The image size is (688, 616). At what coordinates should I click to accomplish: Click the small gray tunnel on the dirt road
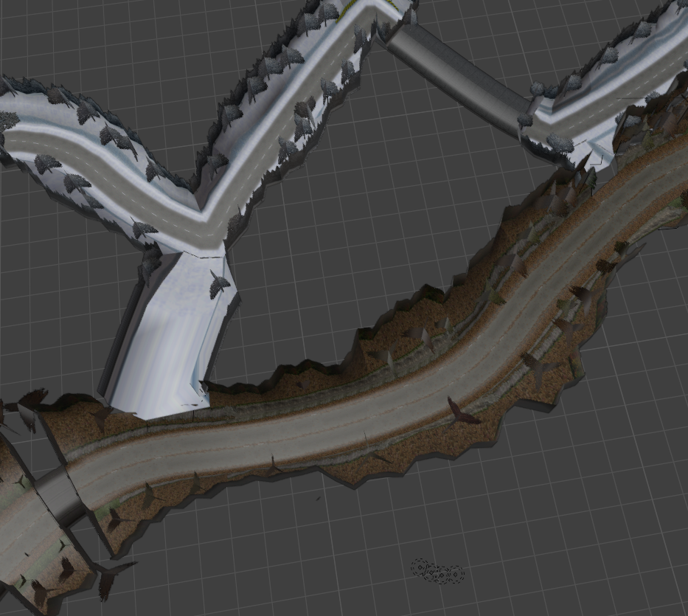click(58, 494)
